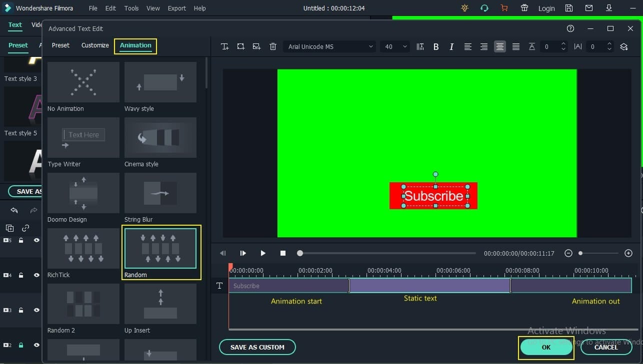Click SAVE AS CUSTOM button

coord(257,347)
